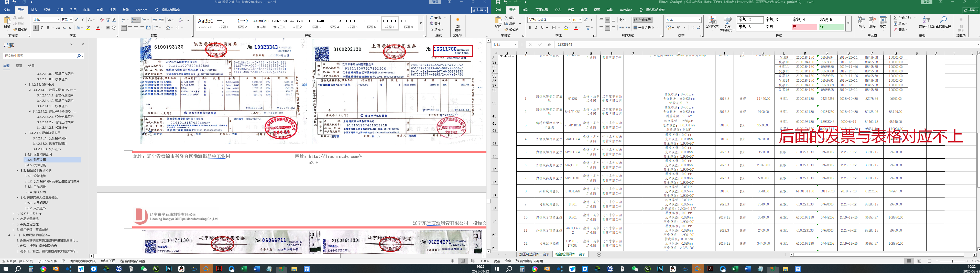The height and width of the screenshot is (273, 980).
Task: Select 3.4.3 设备购买合同 in navigation
Action: click(x=38, y=154)
